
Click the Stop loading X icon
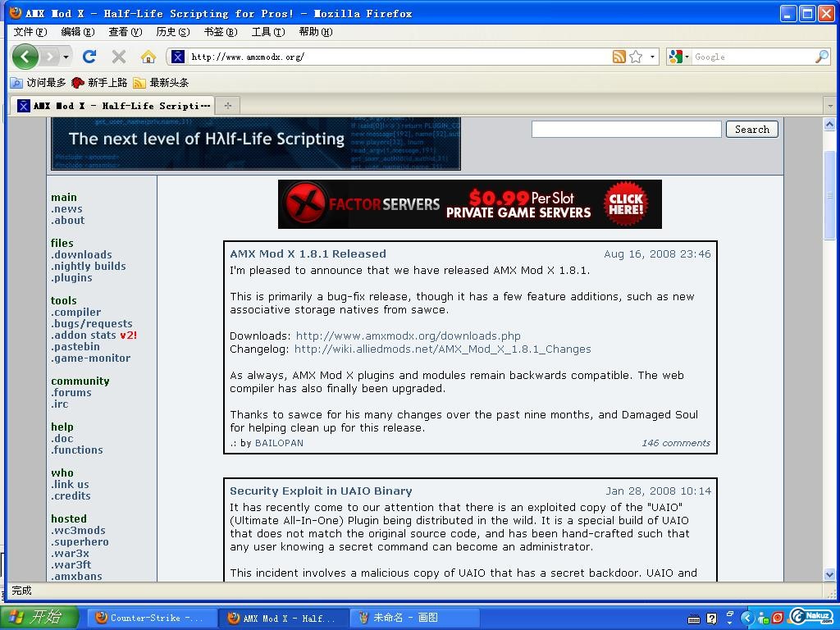pos(119,57)
